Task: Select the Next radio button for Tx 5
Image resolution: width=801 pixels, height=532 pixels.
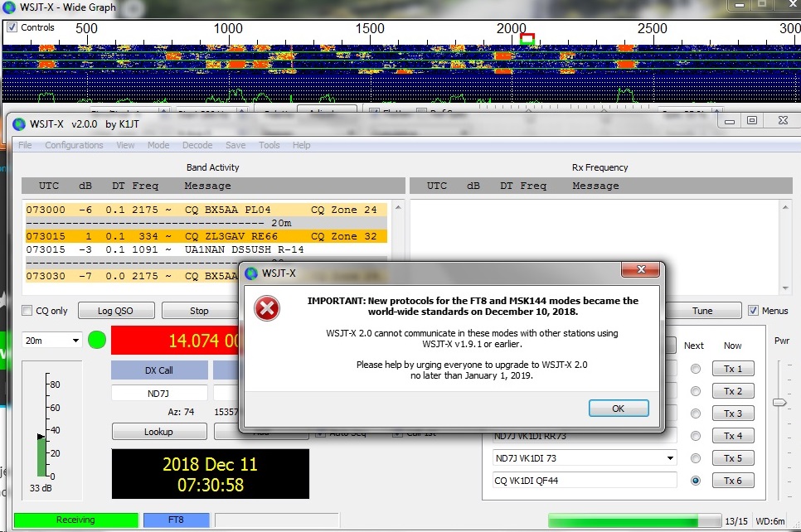Action: pos(695,458)
